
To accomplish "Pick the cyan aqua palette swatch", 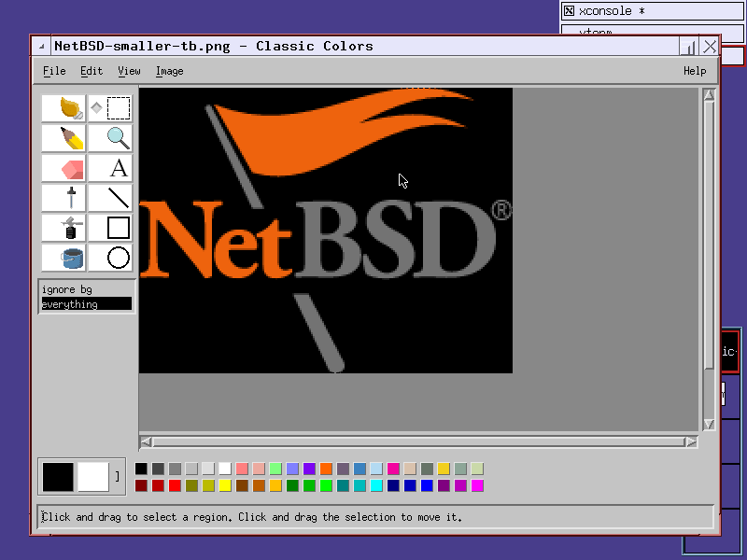I will pos(376,485).
